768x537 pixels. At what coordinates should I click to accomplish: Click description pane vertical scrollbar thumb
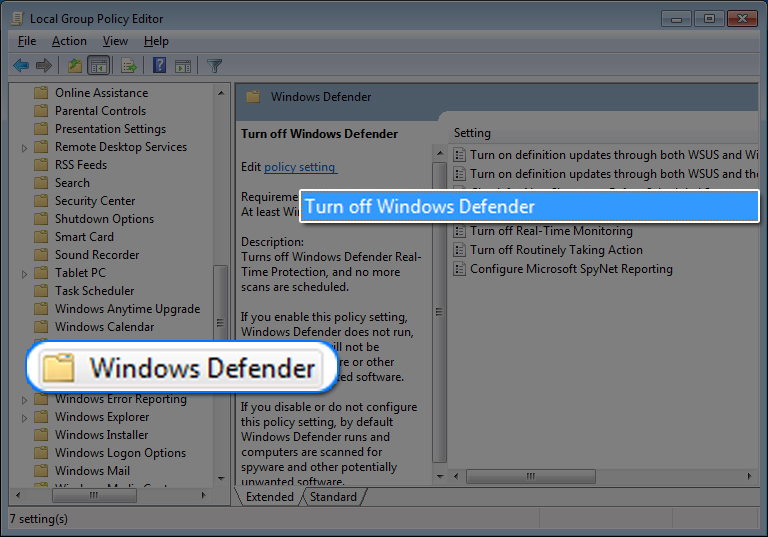(439, 312)
